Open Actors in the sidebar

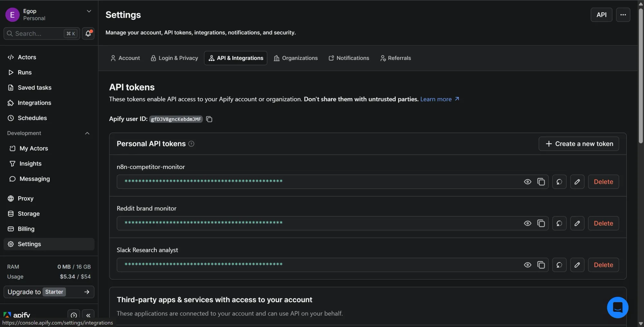point(49,57)
